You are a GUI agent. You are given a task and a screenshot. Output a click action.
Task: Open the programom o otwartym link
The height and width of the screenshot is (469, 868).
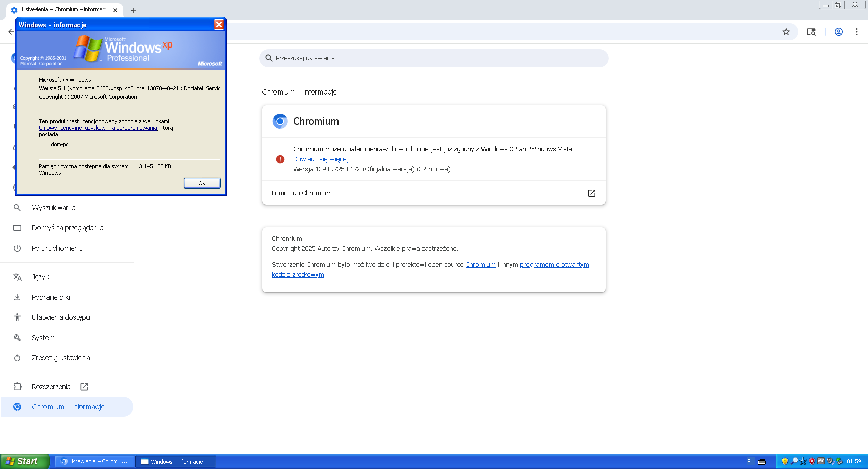pos(554,265)
